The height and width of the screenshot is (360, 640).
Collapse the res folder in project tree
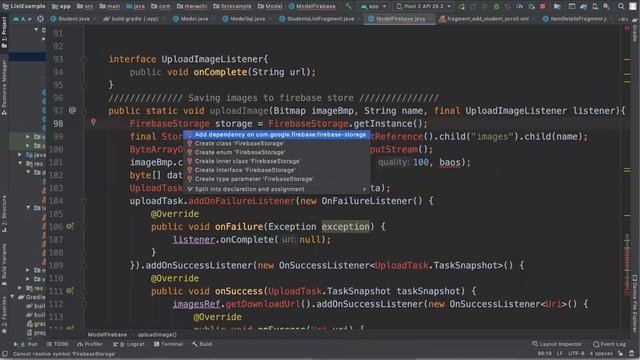(x=20, y=163)
